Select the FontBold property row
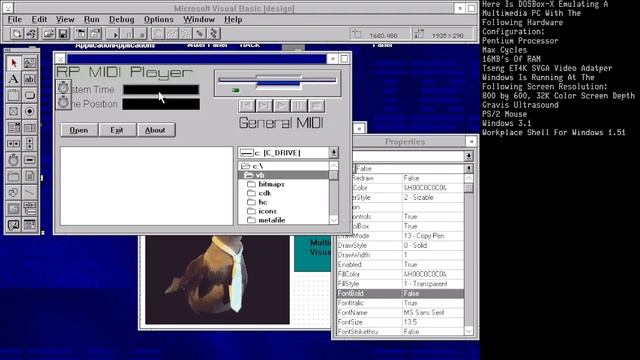The image size is (640, 360). [400, 293]
